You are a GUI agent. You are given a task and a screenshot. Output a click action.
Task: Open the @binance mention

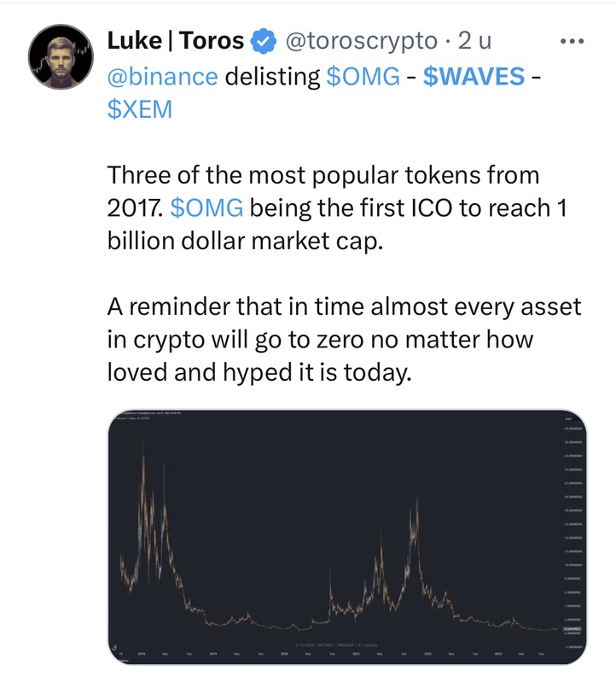[x=162, y=76]
